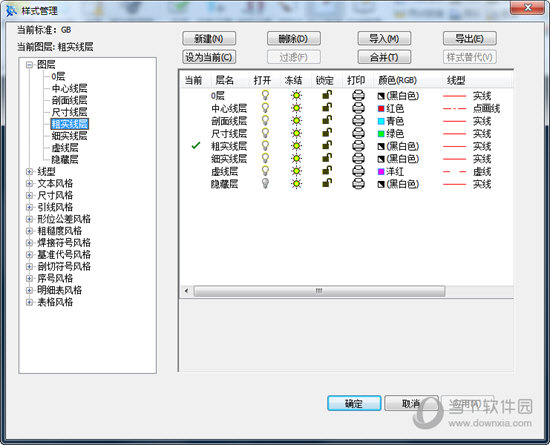Click the printer icon for 中心线层

point(358,108)
